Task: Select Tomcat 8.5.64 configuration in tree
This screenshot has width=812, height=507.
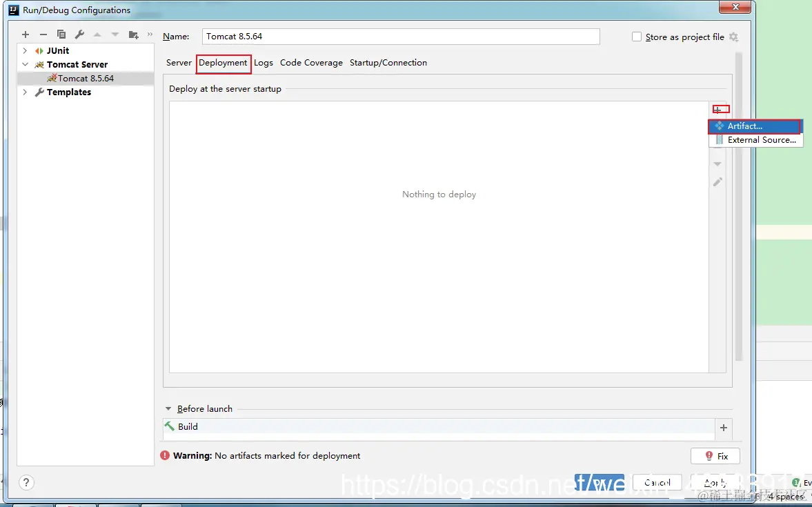Action: (86, 78)
